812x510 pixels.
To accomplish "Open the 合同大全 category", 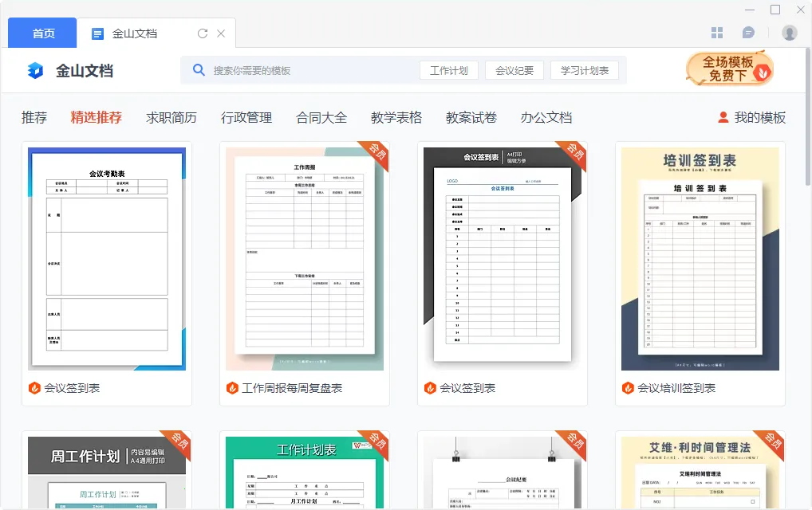I will coord(321,117).
